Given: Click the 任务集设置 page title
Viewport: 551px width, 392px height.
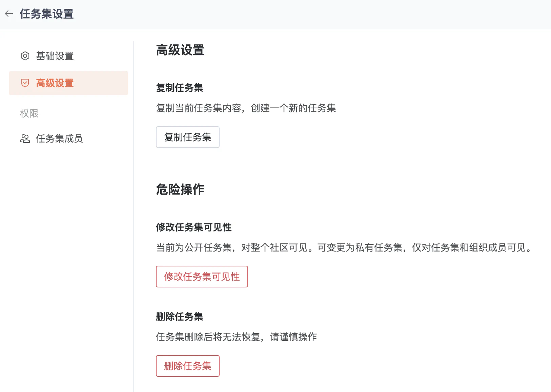Looking at the screenshot, I should [47, 14].
